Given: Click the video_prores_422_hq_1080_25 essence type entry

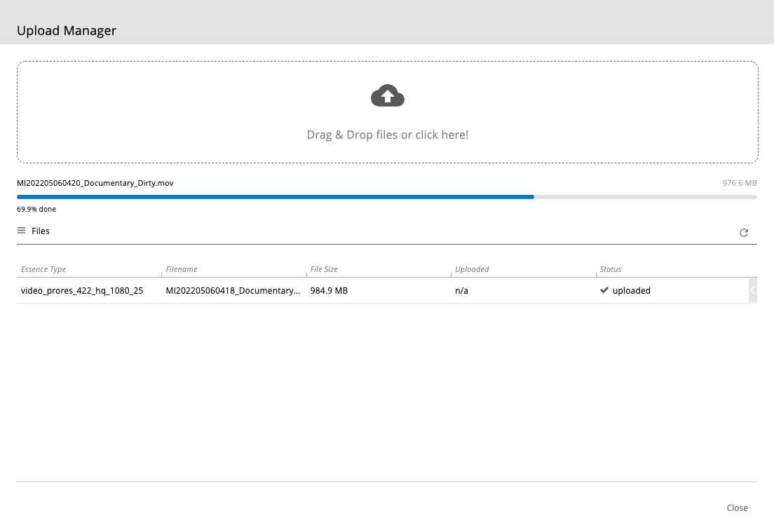Looking at the screenshot, I should [82, 290].
